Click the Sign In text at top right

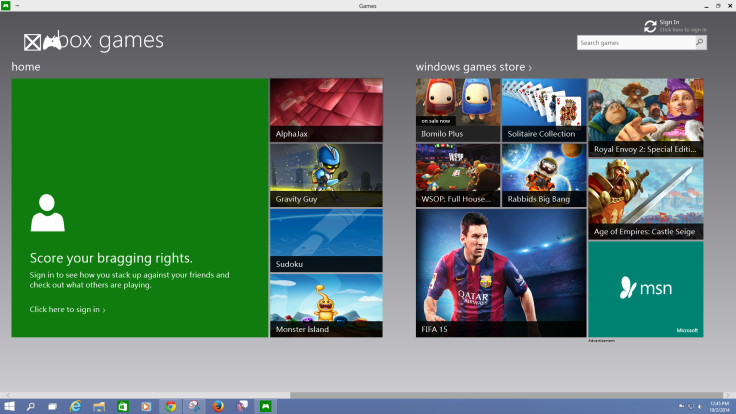click(x=669, y=22)
